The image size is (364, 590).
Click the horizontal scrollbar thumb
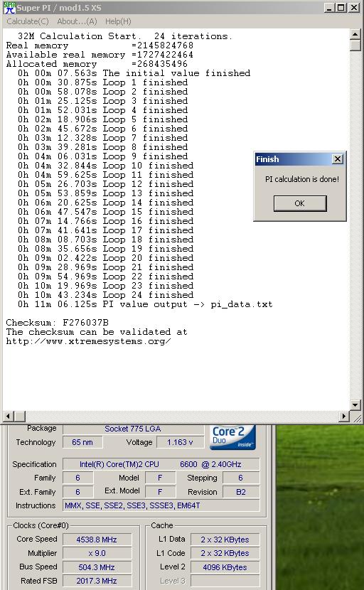click(x=20, y=416)
